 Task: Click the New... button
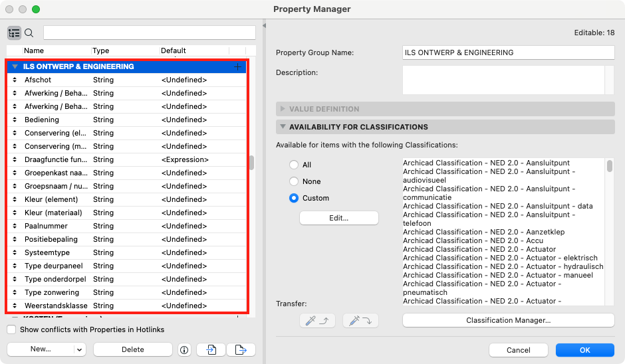coord(41,349)
